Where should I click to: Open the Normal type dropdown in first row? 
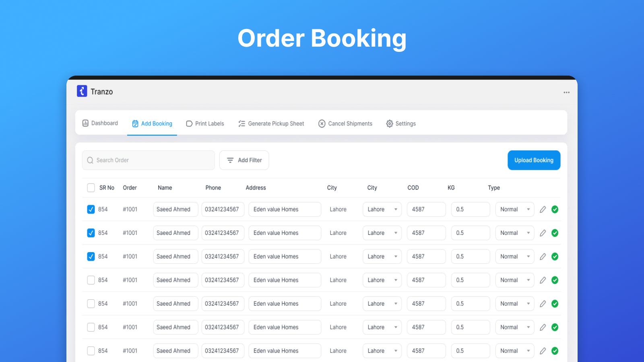pos(515,209)
